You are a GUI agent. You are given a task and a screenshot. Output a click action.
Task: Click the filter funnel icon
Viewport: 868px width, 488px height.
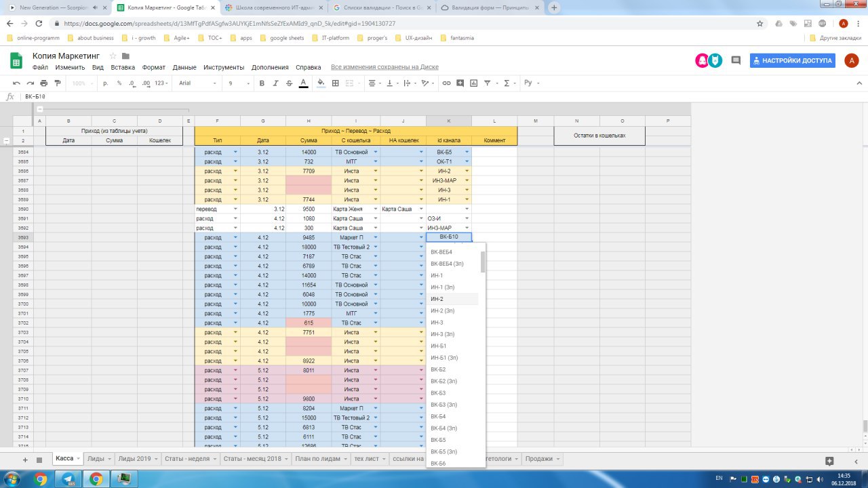click(488, 83)
